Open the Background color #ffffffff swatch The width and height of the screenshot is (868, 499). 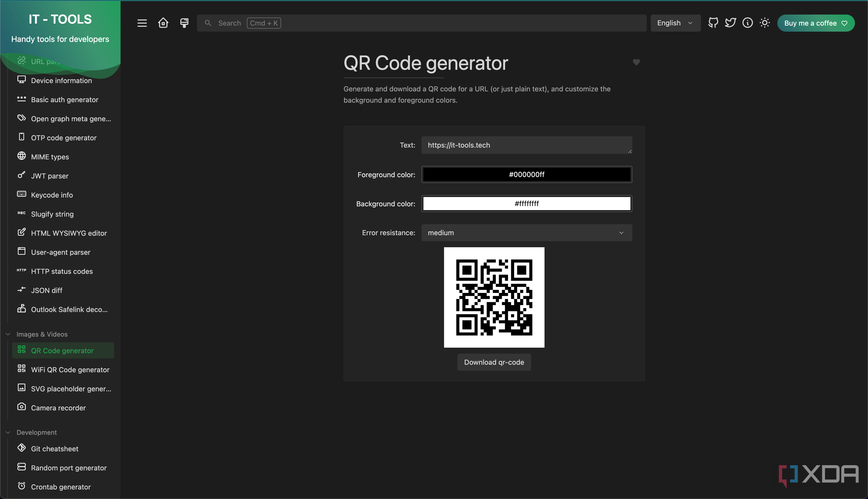(x=527, y=204)
